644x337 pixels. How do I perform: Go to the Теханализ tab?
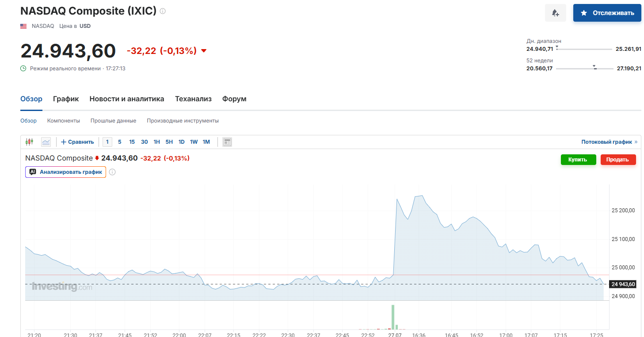[x=193, y=99]
